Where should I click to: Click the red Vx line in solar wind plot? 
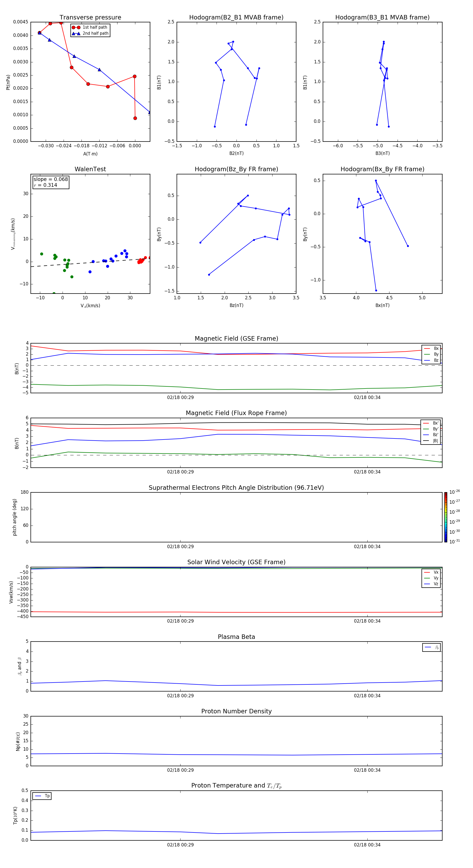pos(236,612)
